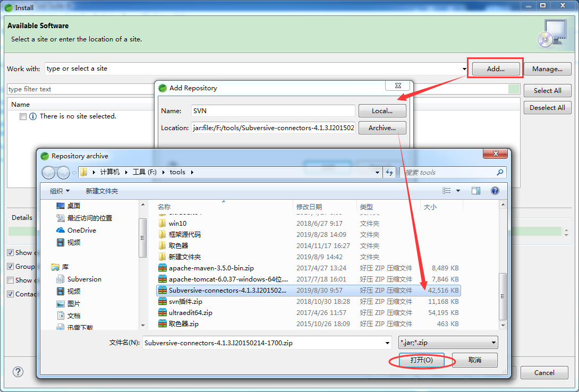Click the back navigation arrow
Viewport: 579px width, 392px height.
48,173
